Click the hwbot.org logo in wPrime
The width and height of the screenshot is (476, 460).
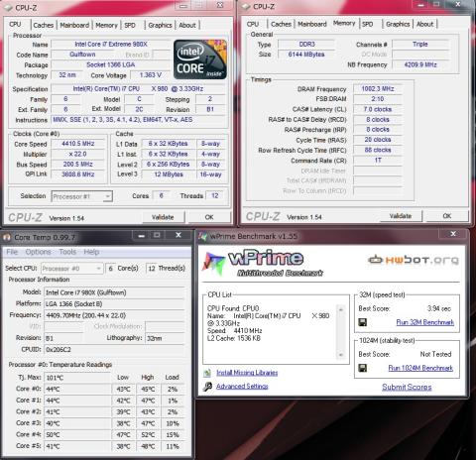[x=414, y=260]
